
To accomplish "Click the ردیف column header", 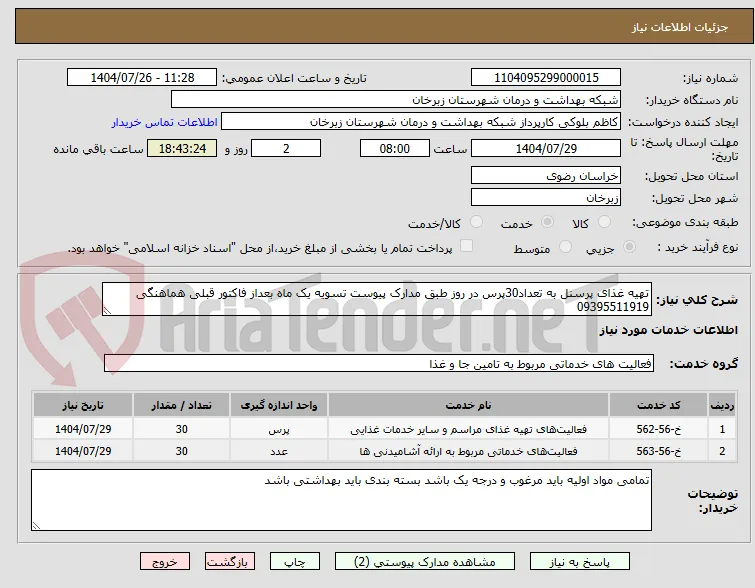I will [x=722, y=405].
